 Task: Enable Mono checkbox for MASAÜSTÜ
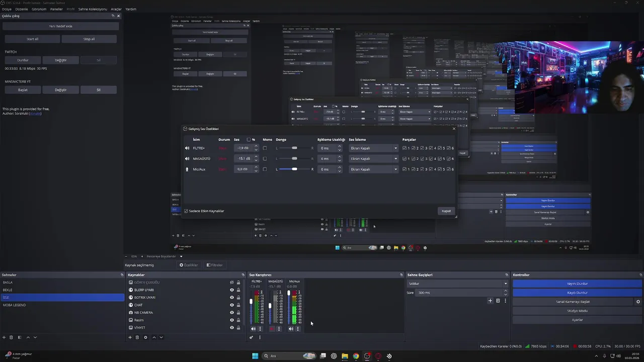265,159
